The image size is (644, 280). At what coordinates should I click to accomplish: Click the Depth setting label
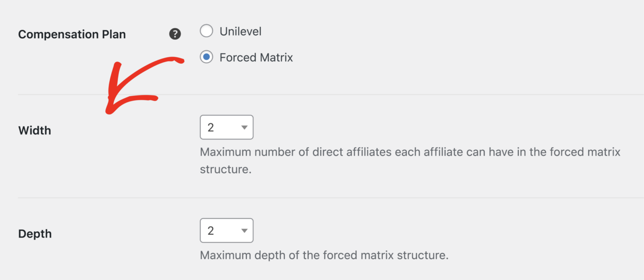34,233
